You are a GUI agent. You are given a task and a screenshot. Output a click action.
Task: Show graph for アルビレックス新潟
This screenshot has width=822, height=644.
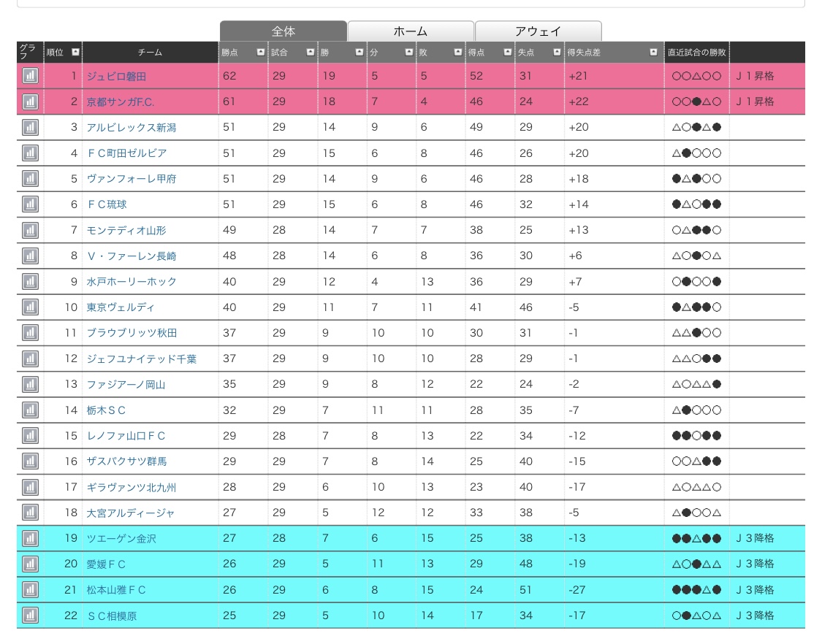click(30, 127)
